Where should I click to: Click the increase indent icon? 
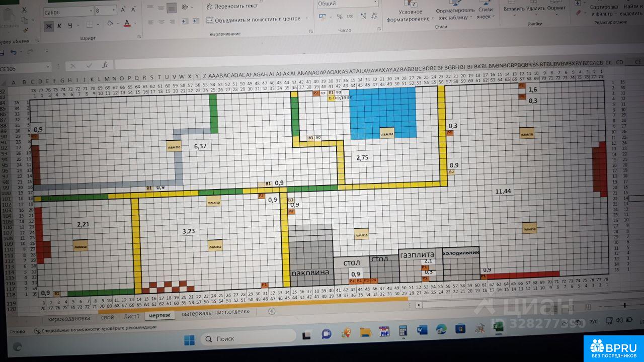[x=194, y=21]
